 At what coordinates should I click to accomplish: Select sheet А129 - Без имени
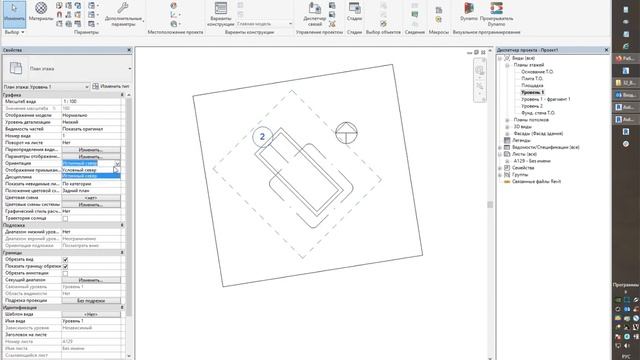point(532,161)
